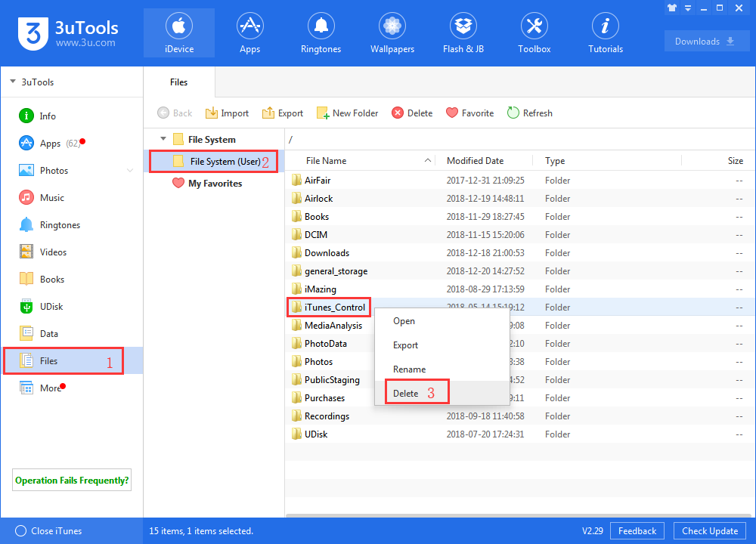Click the path bar showing /
Screen dimensions: 756x544
click(x=519, y=140)
